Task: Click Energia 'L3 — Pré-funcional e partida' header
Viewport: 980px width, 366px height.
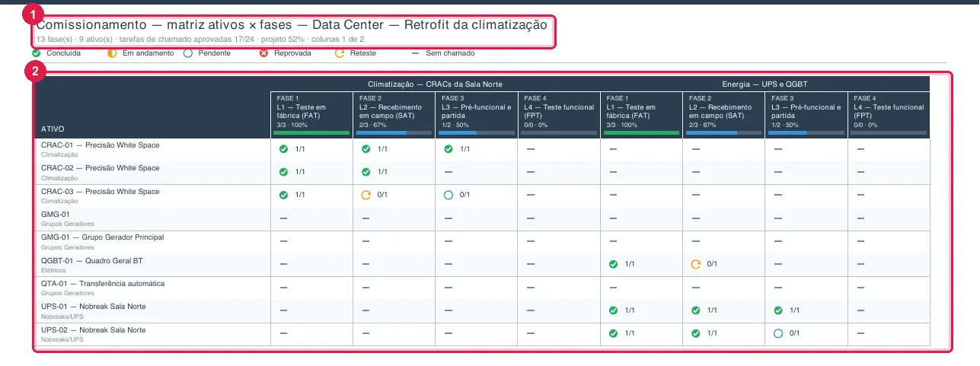Action: [806, 111]
